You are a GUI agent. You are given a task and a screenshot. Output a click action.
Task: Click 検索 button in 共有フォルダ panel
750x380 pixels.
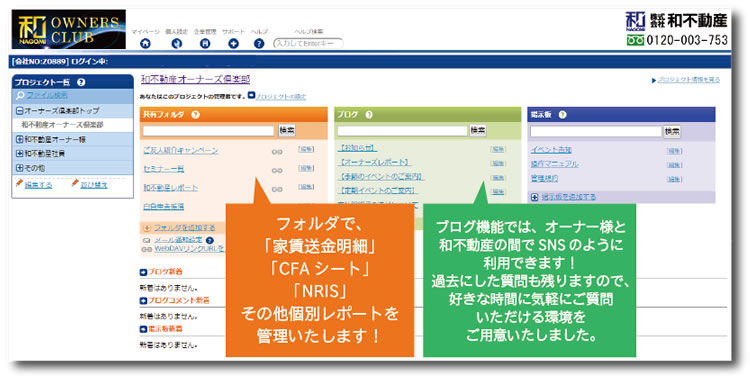point(287,130)
